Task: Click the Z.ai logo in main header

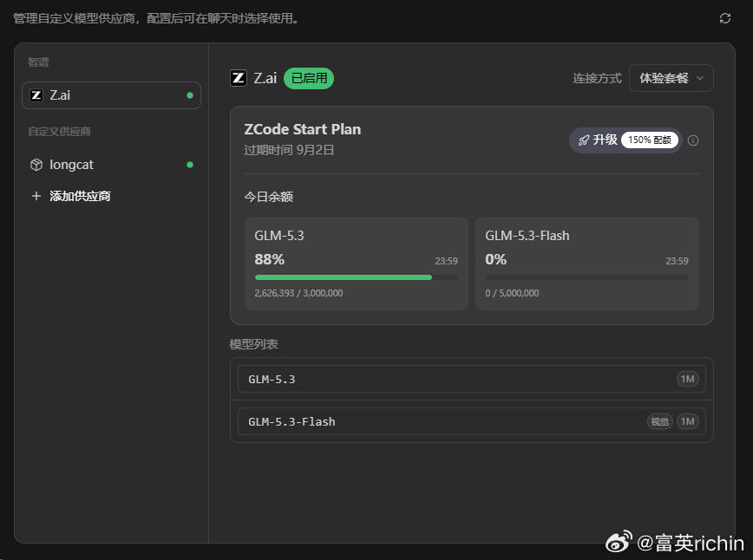Action: click(x=239, y=78)
